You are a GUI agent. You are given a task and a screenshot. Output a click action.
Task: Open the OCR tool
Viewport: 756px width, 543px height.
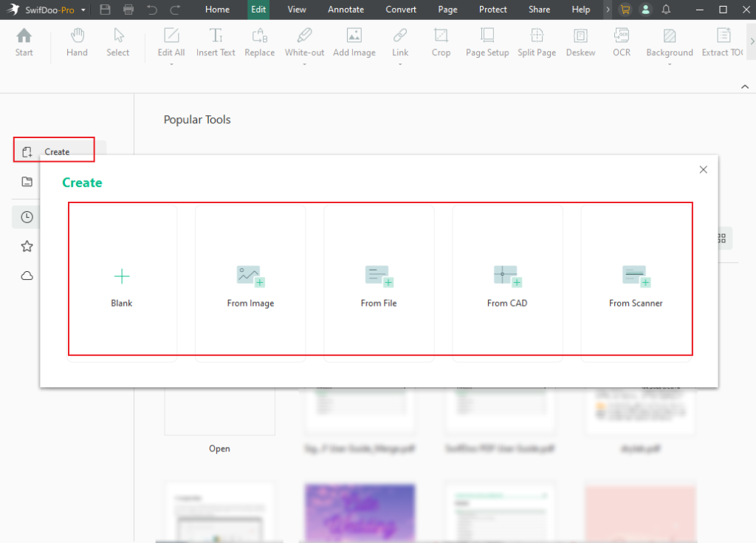(x=621, y=42)
